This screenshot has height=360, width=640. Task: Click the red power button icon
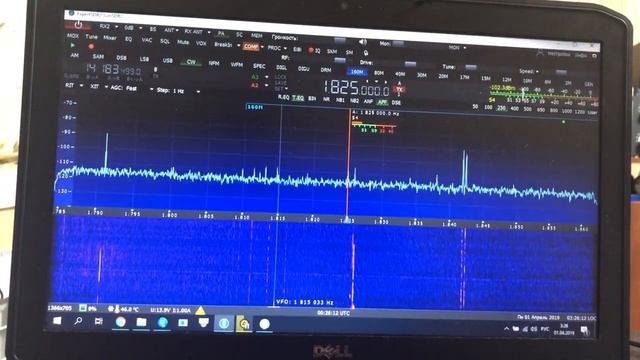point(78,25)
